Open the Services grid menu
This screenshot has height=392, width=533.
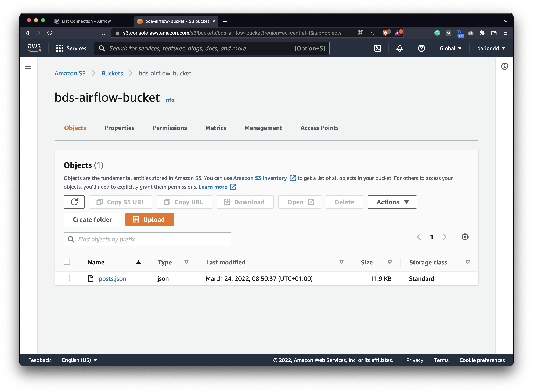pyautogui.click(x=71, y=48)
